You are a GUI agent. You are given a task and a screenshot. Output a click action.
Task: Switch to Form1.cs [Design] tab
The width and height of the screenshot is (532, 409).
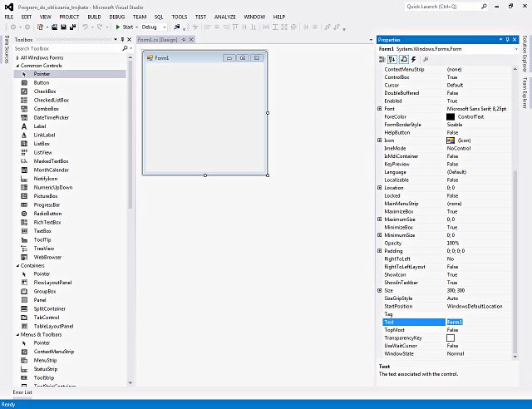pyautogui.click(x=157, y=40)
